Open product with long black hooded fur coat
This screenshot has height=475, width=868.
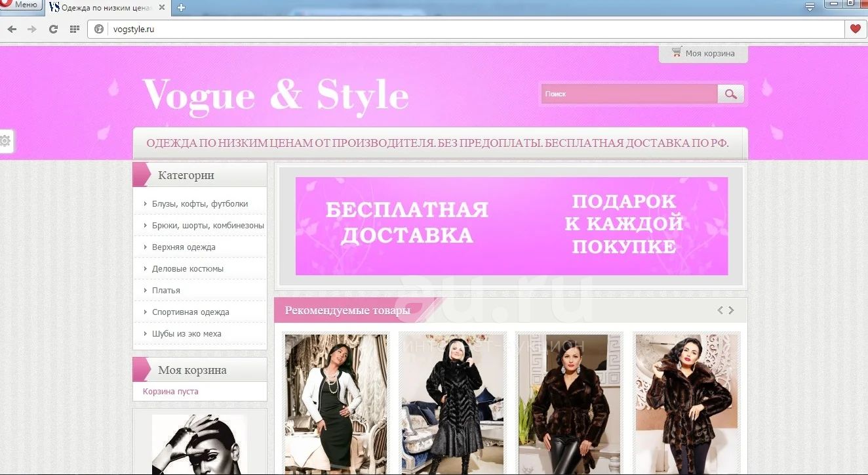[452, 403]
